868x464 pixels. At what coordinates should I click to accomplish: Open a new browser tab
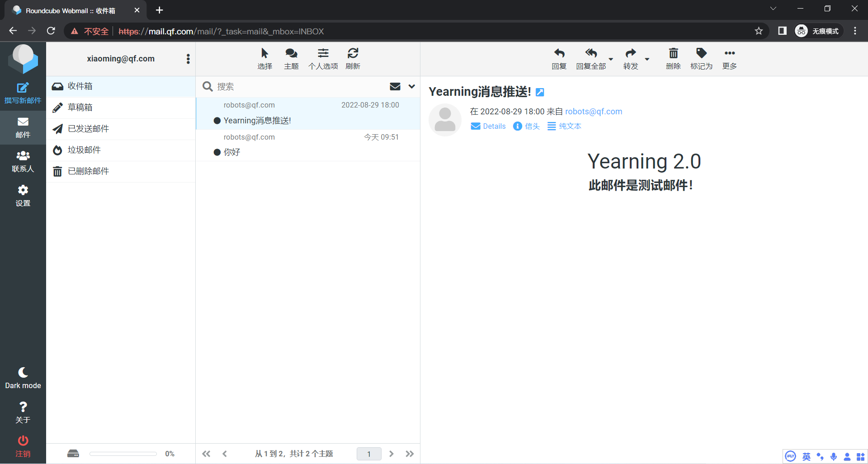coord(159,10)
